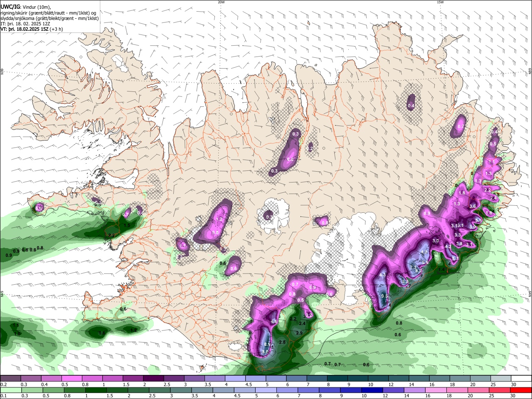Pick the bright pink 0.5 snow legend swatch
The height and width of the screenshot is (399, 532).
71,378
